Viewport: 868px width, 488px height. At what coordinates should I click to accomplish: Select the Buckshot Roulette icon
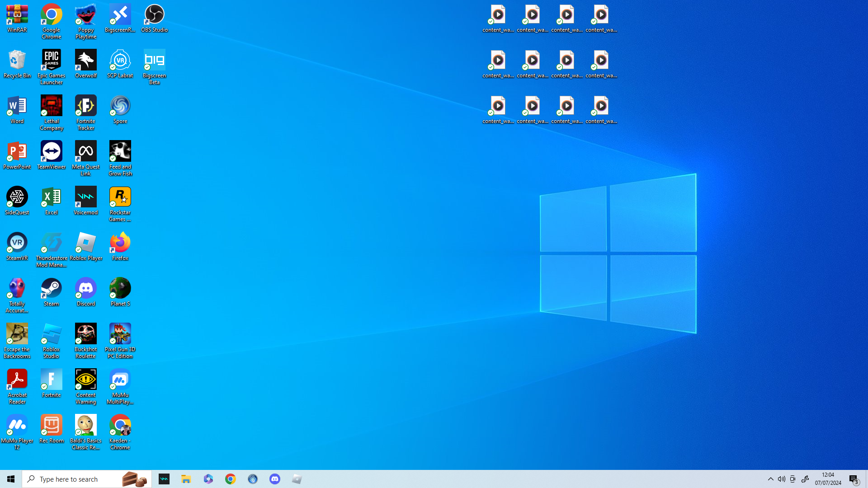pos(86,340)
